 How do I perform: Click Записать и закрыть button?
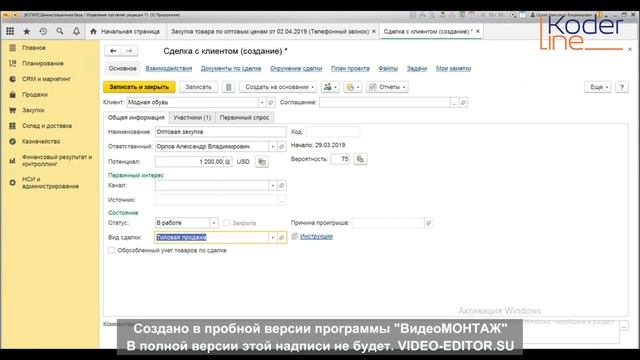point(139,87)
